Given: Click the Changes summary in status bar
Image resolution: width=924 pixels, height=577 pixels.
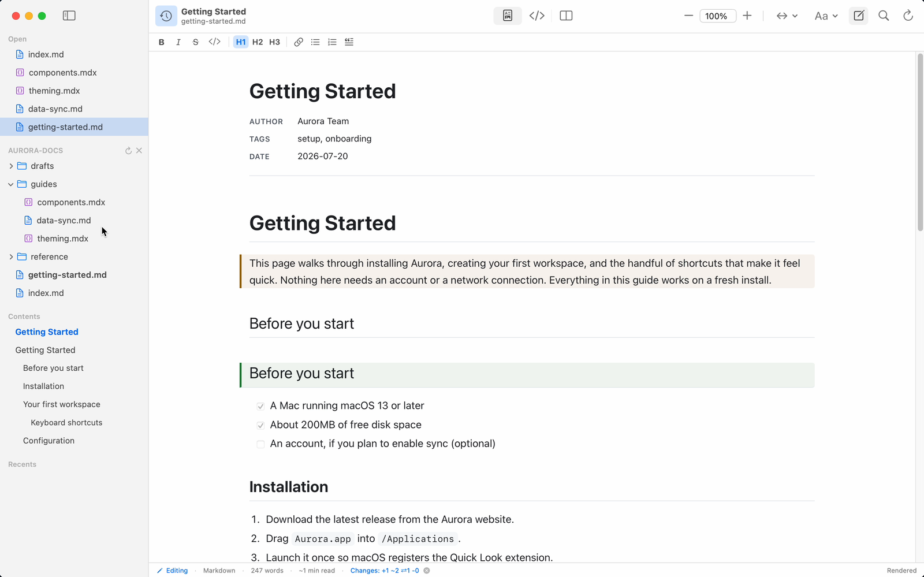Looking at the screenshot, I should coord(385,571).
